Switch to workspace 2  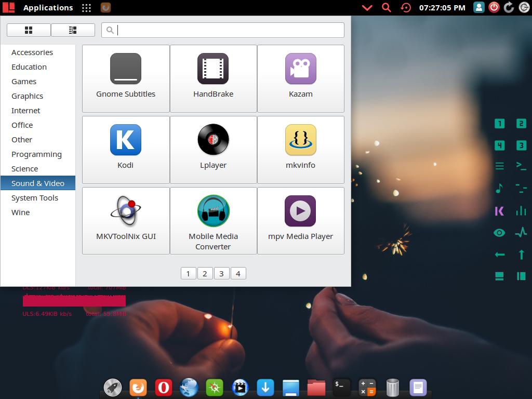tap(521, 124)
